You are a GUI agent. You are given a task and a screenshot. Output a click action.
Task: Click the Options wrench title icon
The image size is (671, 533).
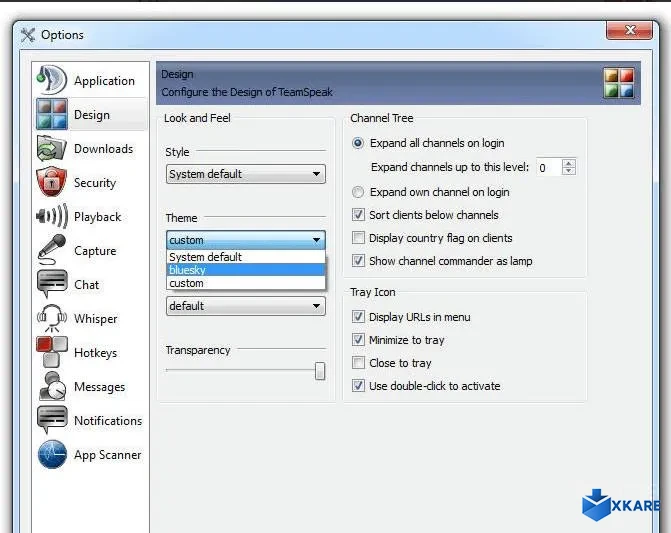pos(28,35)
